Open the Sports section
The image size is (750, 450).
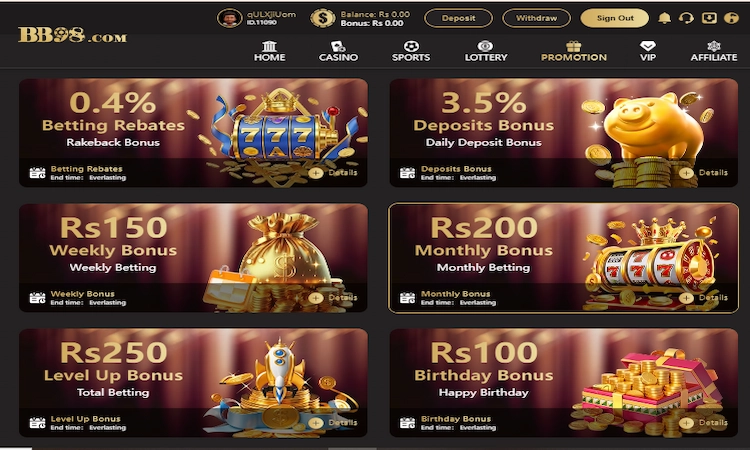pyautogui.click(x=411, y=51)
